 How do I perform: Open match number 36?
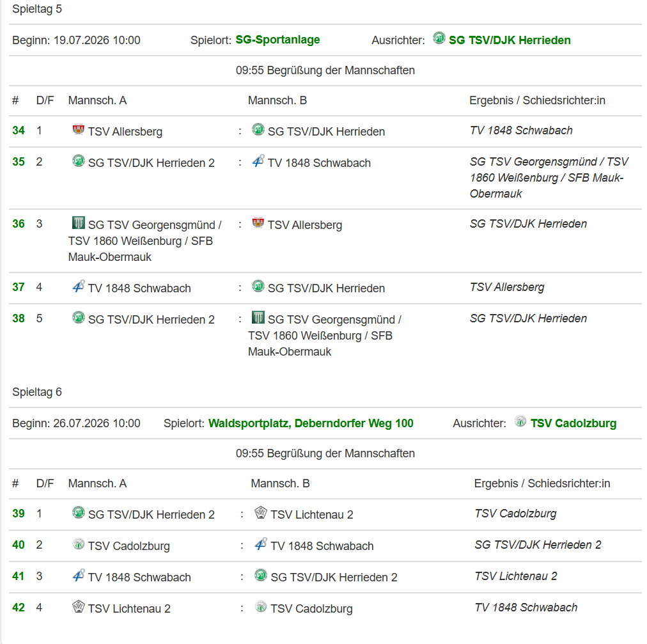(19, 224)
